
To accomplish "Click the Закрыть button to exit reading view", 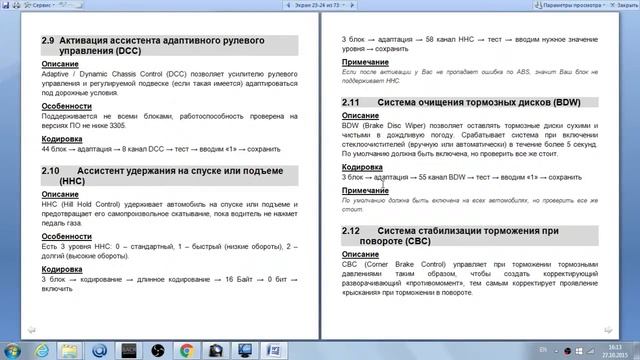I will pos(624,5).
